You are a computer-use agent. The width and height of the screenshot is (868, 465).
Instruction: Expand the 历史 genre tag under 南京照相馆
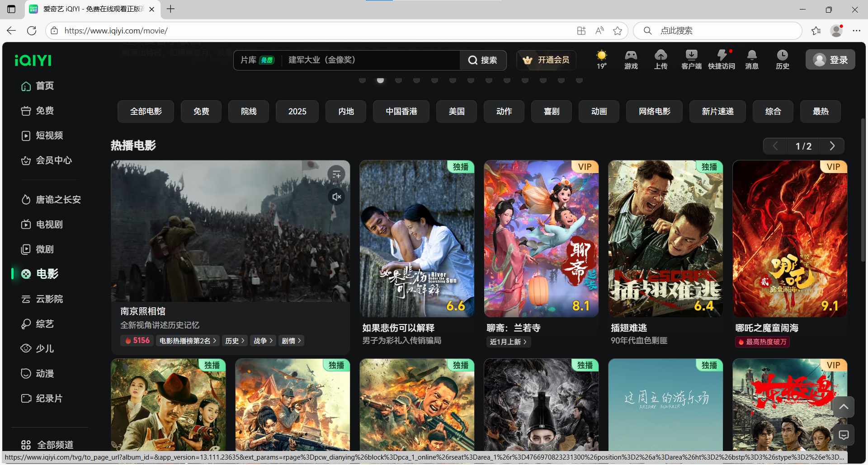coord(235,340)
